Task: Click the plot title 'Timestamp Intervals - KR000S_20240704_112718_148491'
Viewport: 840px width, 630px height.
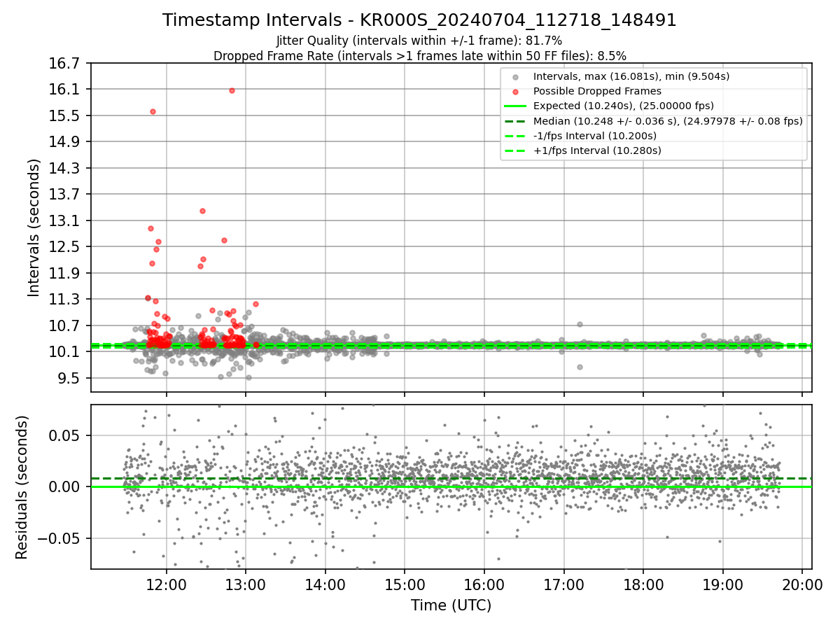Action: click(419, 20)
